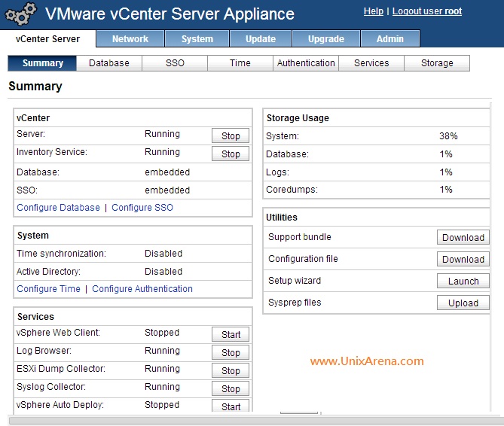The height and width of the screenshot is (426, 504).
Task: Click the SSO embedded value in vCenter
Action: [x=167, y=190]
